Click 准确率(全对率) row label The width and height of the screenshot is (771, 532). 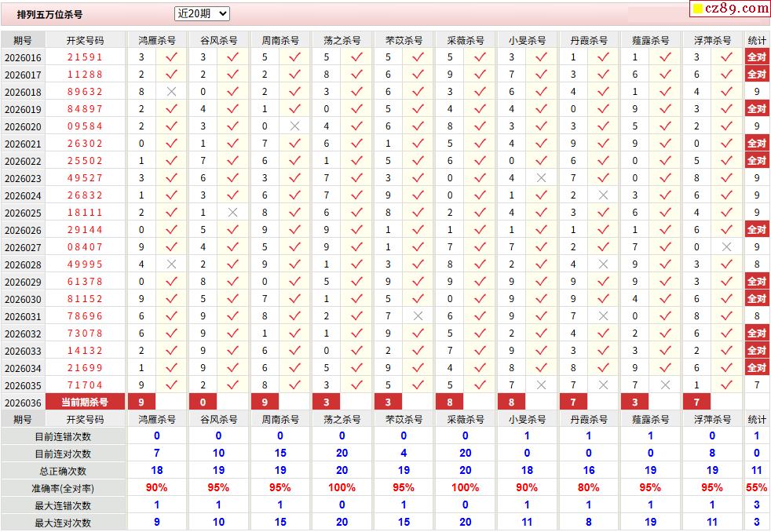(63, 488)
